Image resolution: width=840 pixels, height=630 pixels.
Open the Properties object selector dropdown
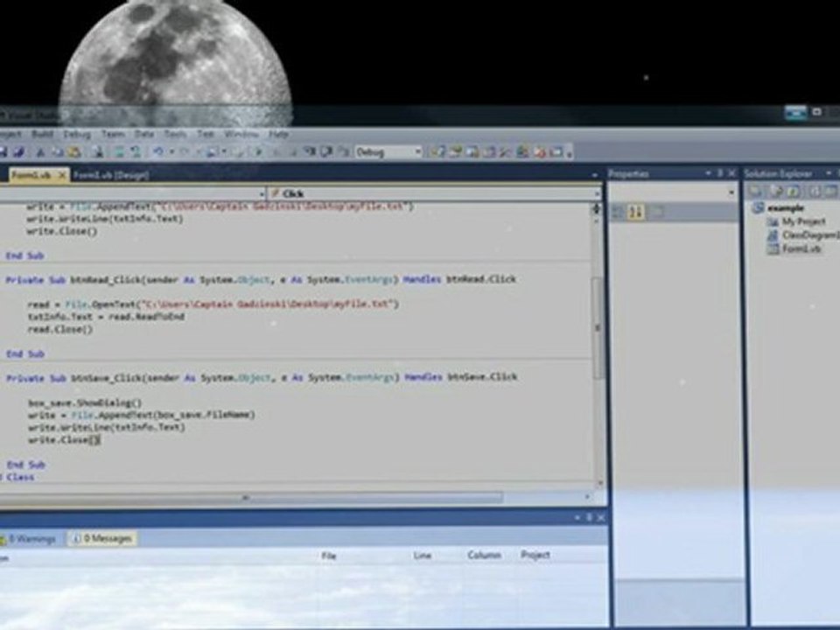point(731,192)
